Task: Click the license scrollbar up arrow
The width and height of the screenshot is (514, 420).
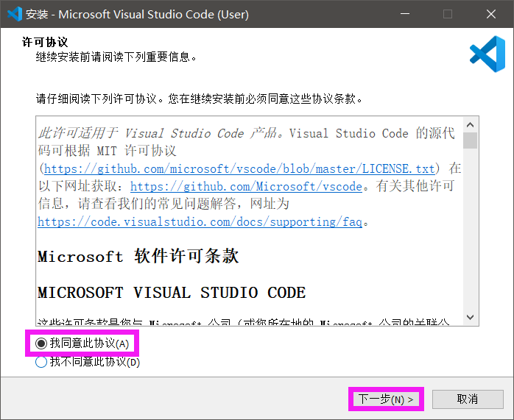Action: (x=470, y=124)
